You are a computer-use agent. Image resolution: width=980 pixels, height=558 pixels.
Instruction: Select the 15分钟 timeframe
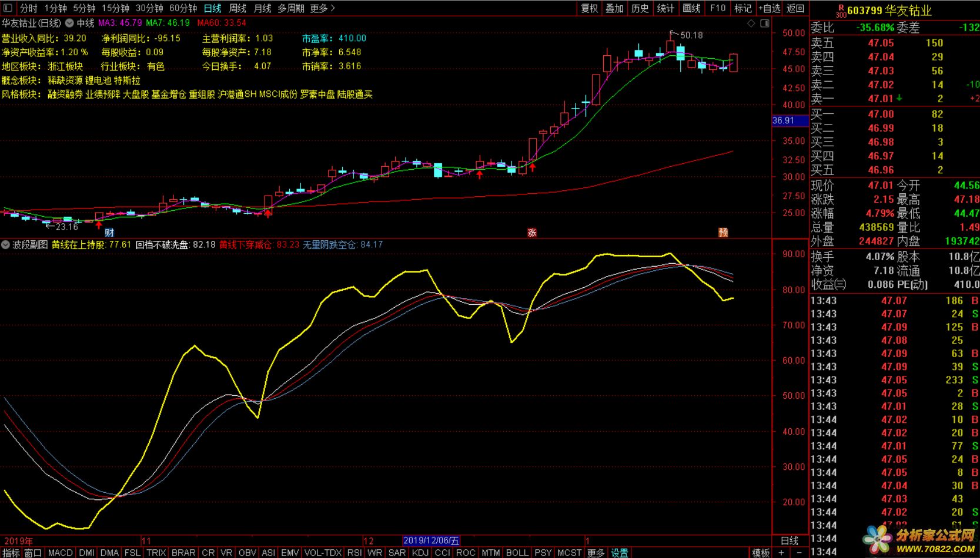116,8
